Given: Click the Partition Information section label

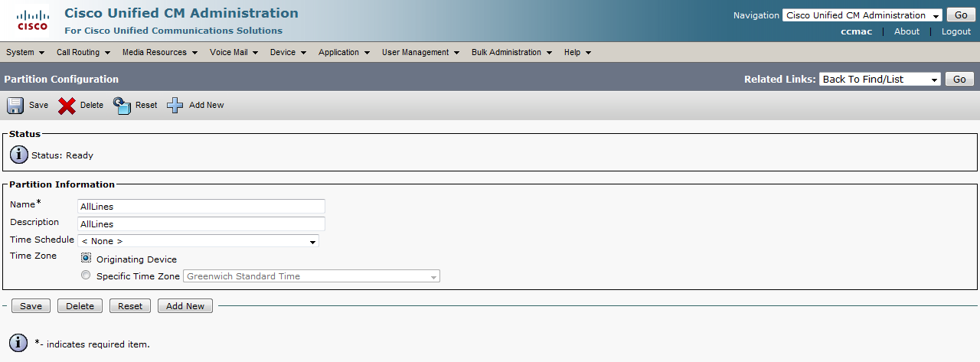Looking at the screenshot, I should click(62, 184).
